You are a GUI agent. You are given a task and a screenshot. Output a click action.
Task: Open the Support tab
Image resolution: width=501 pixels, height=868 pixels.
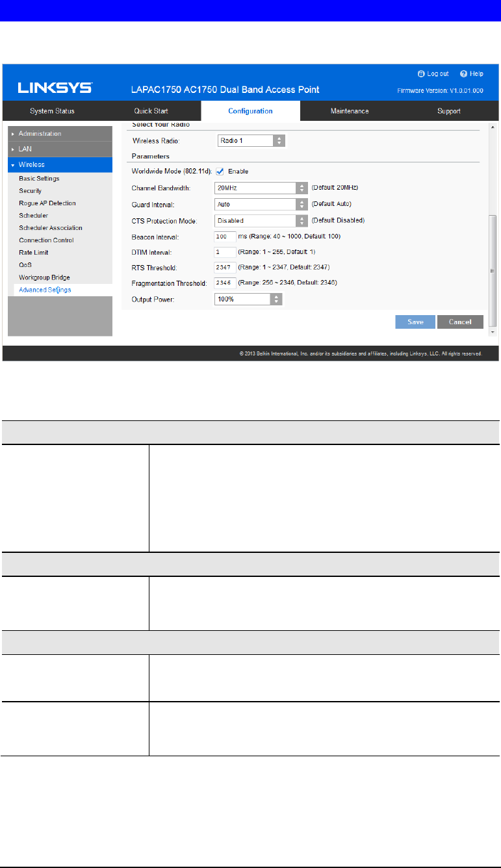coord(449,111)
